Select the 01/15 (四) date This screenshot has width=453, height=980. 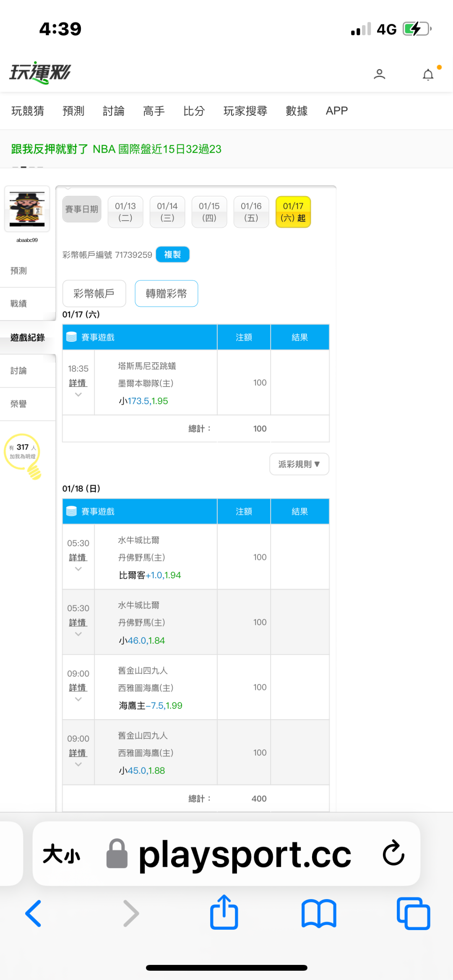pyautogui.click(x=209, y=212)
